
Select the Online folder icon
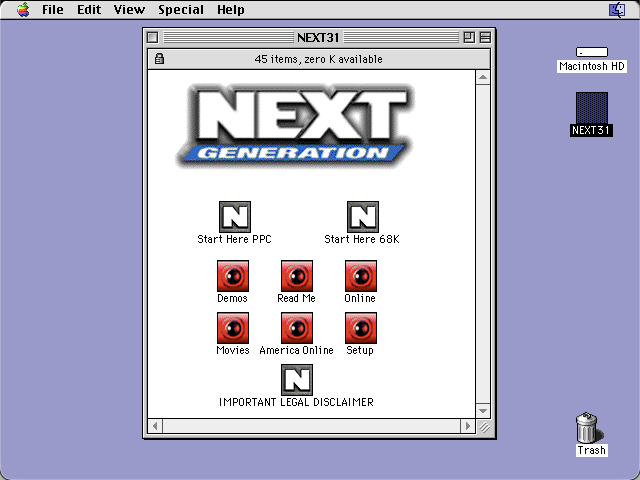click(361, 276)
